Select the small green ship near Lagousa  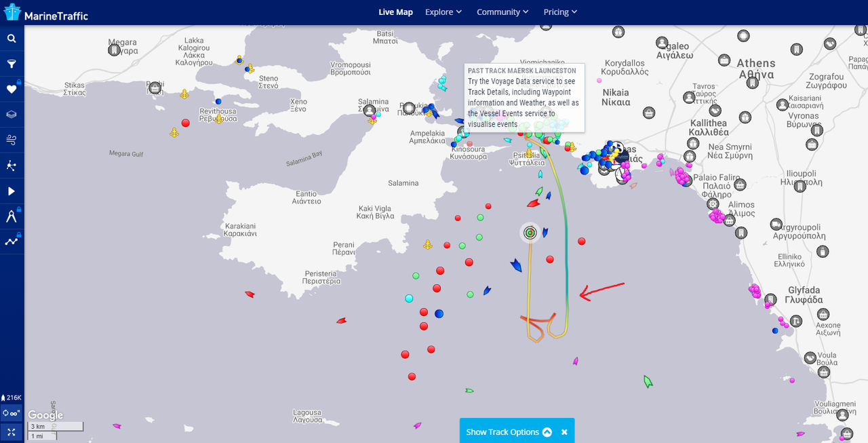coord(469,391)
